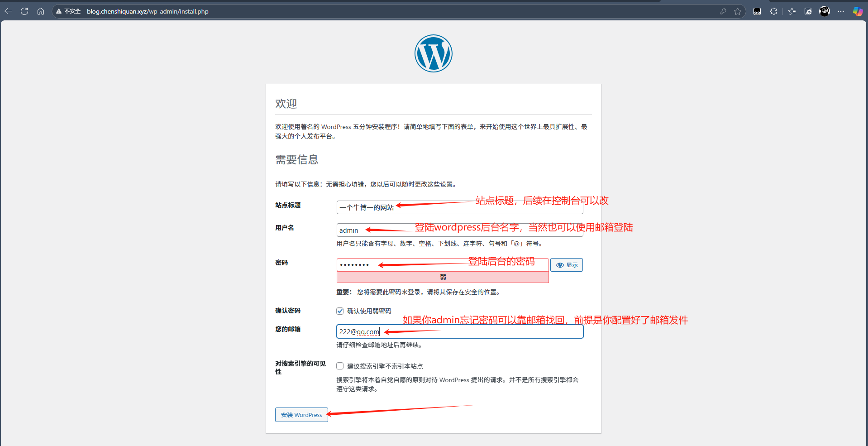Show the password with the 显示 button

(x=567, y=265)
